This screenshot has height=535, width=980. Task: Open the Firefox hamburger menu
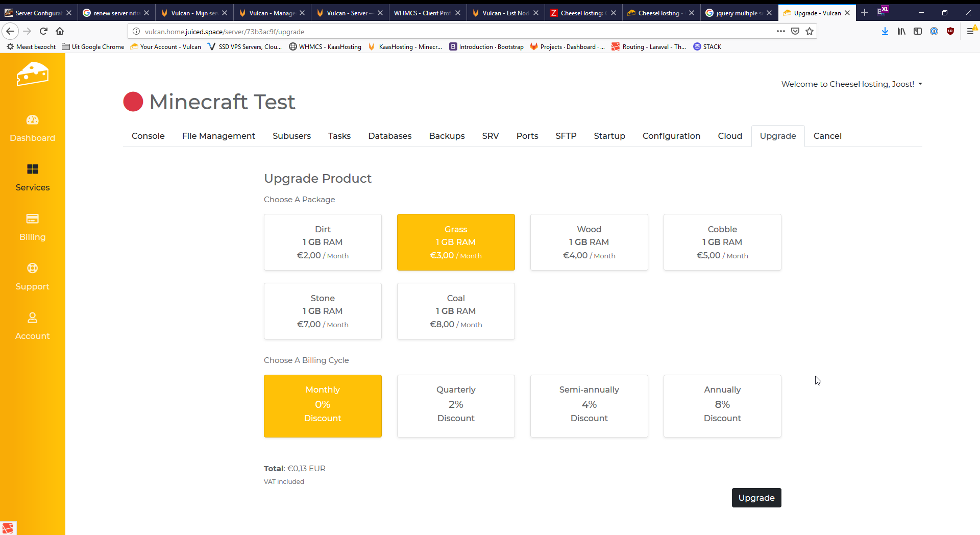click(970, 31)
